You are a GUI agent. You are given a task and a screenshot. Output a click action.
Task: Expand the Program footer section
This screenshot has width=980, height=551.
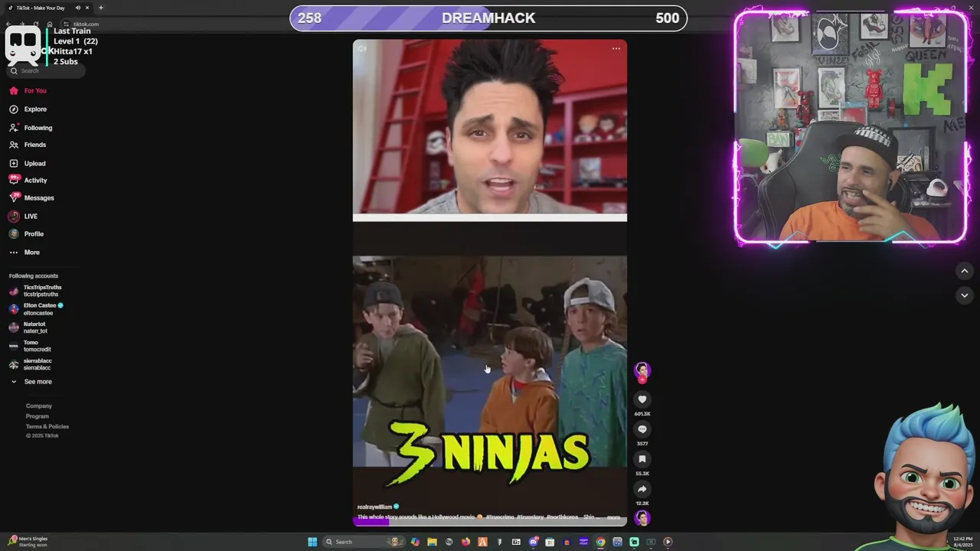(x=38, y=416)
